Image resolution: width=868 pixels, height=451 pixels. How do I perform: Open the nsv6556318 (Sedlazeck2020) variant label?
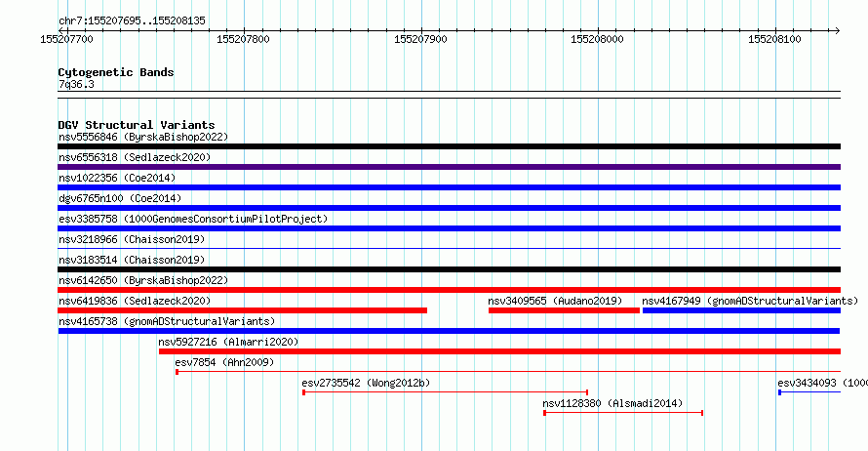pyautogui.click(x=135, y=157)
